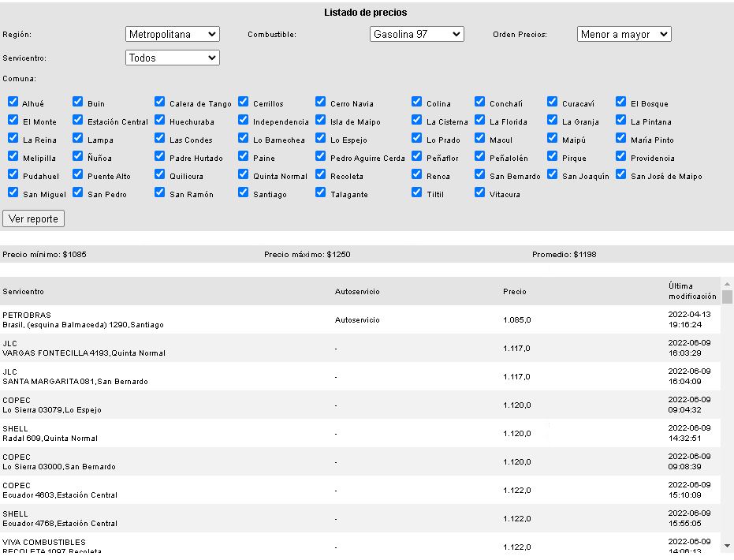Uncheck the Providencia comuna checkbox
Viewport: 734px width, 560px height.
click(621, 156)
